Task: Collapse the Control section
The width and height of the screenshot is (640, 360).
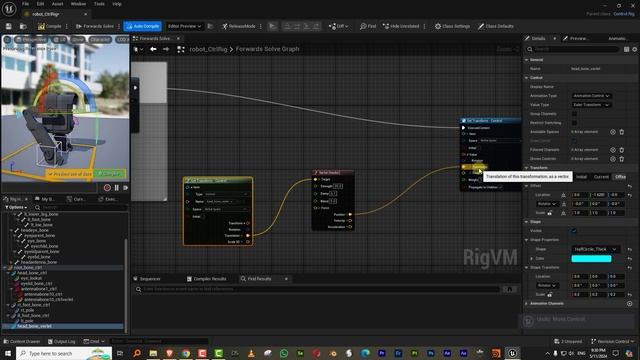Action: (527, 78)
